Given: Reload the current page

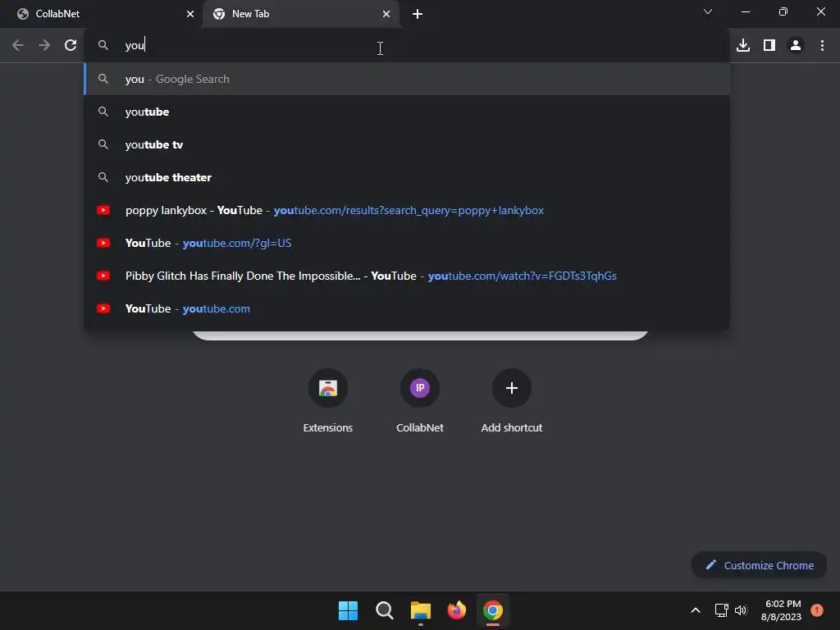Looking at the screenshot, I should tap(71, 46).
